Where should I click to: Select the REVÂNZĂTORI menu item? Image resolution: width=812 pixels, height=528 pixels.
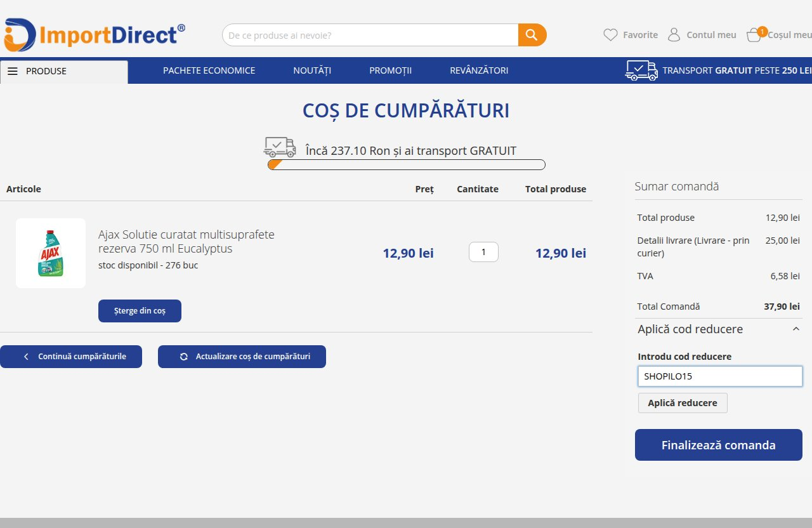click(x=479, y=70)
